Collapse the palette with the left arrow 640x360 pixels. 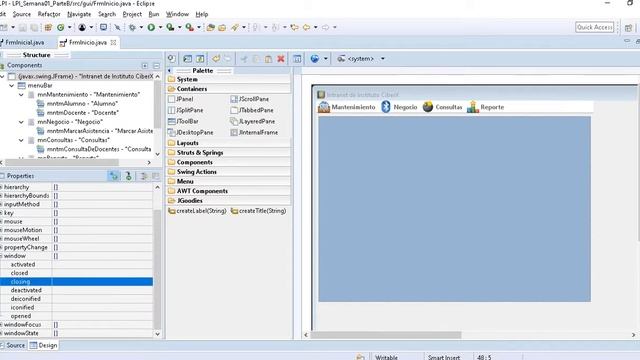click(169, 71)
